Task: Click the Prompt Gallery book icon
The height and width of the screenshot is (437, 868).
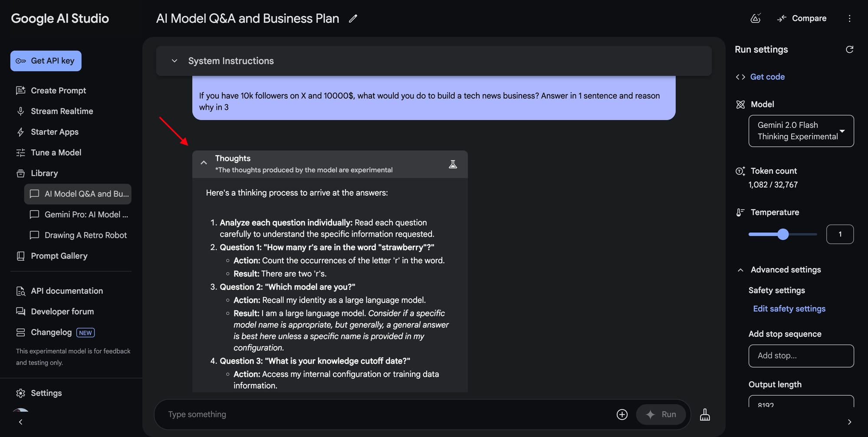Action: (20, 256)
